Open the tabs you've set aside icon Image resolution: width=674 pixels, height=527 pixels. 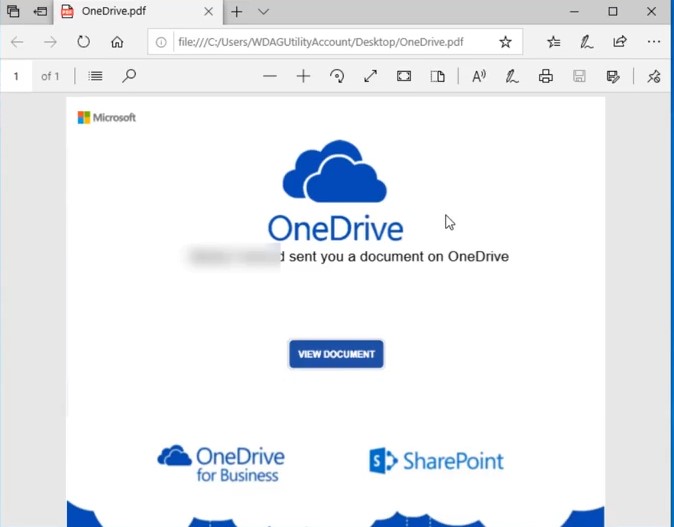(x=13, y=11)
